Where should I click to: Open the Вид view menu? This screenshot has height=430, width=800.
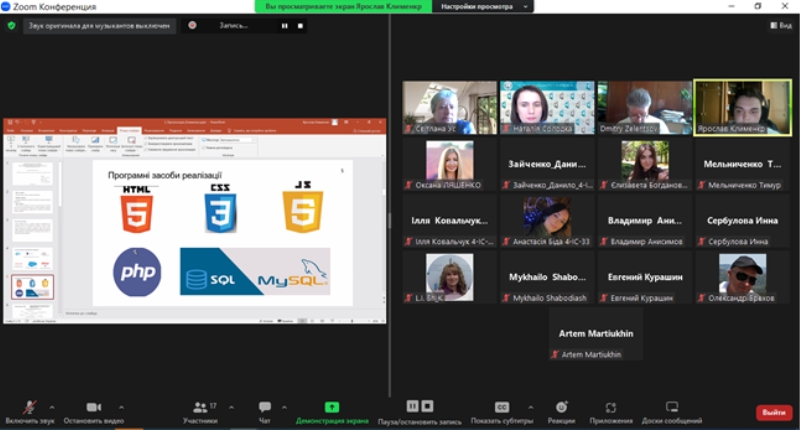pyautogui.click(x=779, y=25)
